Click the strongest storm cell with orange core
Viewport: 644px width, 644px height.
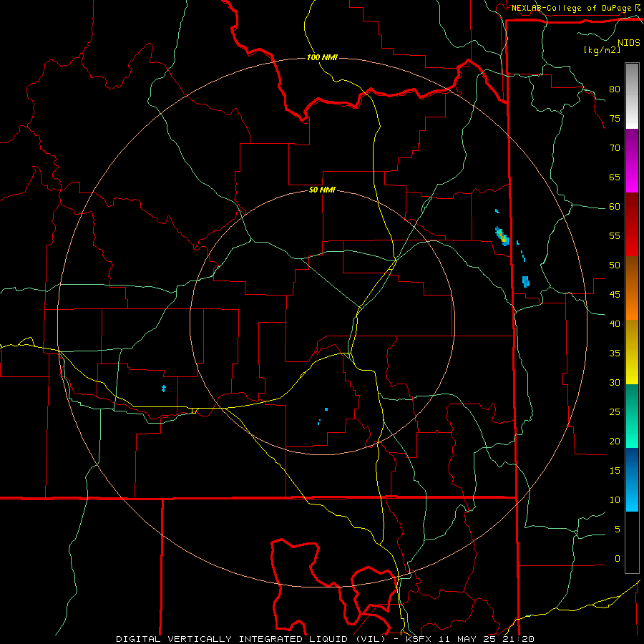point(502,237)
